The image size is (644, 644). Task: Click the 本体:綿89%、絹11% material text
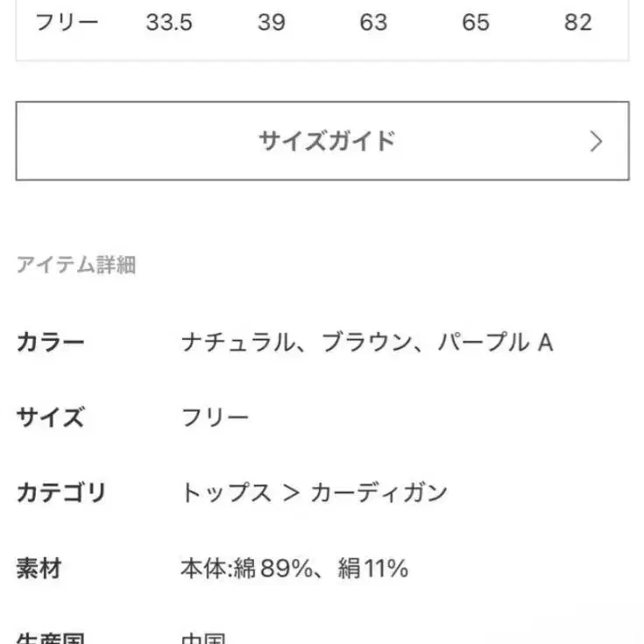(x=294, y=570)
